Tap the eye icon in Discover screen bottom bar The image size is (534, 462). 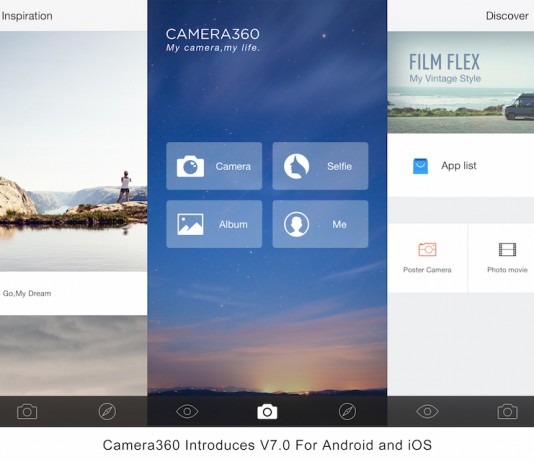[x=427, y=412]
